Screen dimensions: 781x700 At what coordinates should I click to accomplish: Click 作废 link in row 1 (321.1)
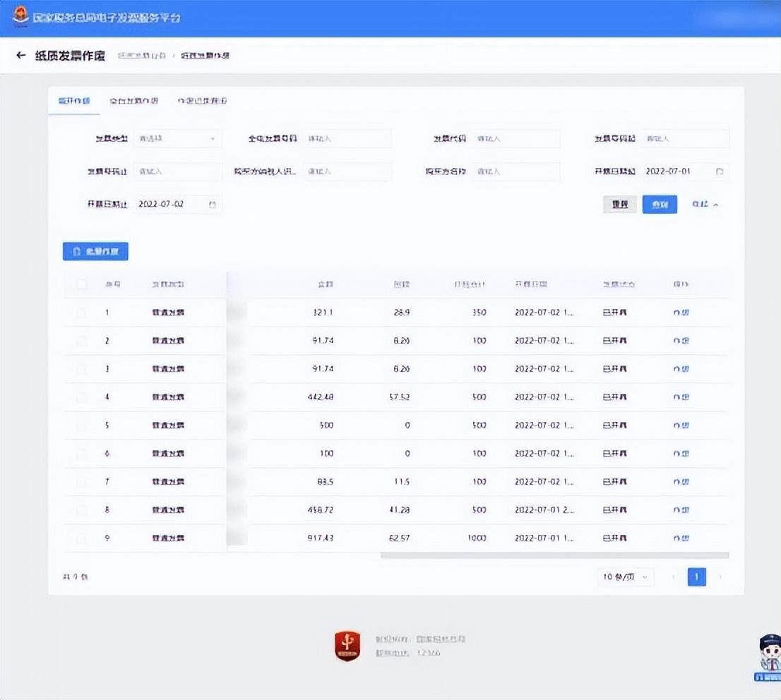(681, 313)
